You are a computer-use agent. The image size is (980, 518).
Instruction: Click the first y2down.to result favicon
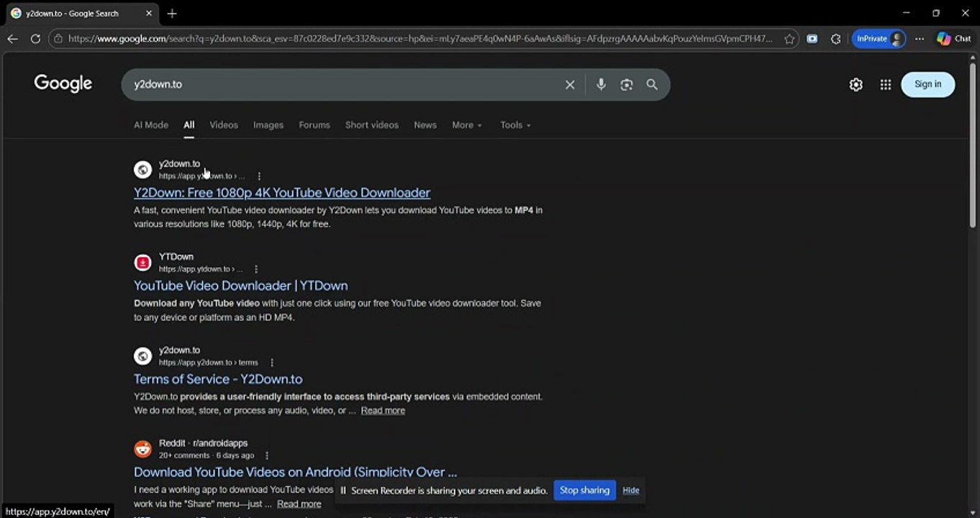pyautogui.click(x=142, y=170)
